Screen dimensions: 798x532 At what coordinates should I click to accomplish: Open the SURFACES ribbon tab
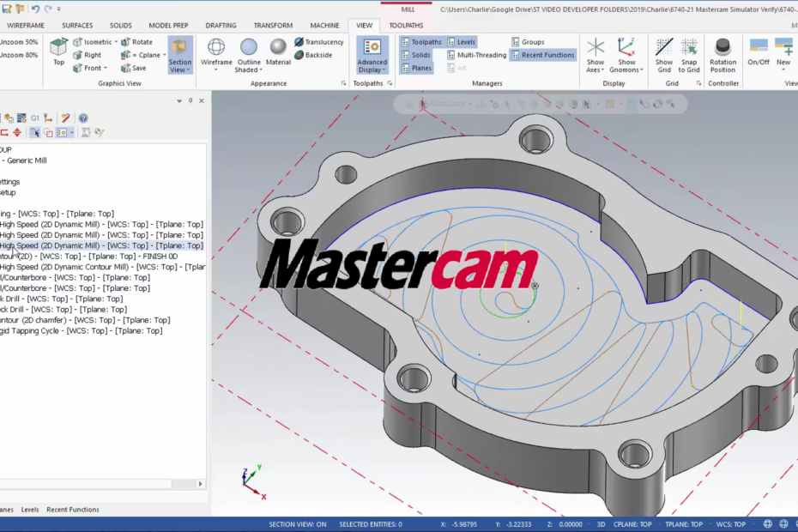point(77,26)
